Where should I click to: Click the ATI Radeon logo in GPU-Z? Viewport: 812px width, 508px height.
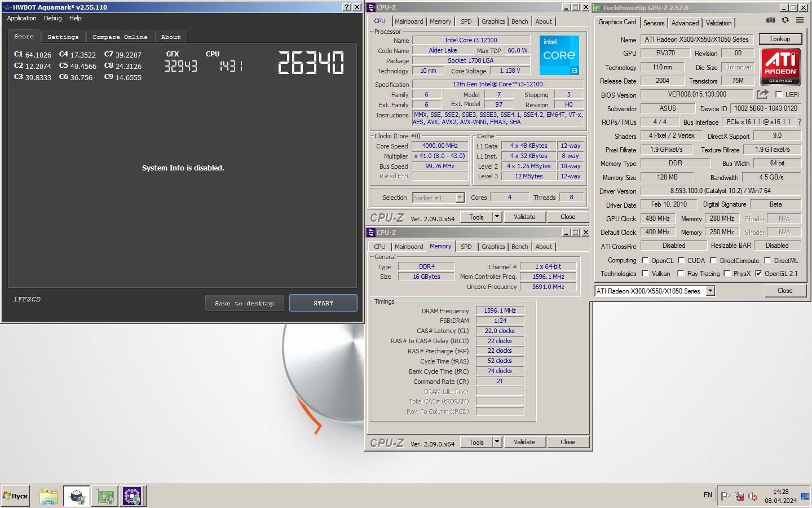(x=780, y=67)
